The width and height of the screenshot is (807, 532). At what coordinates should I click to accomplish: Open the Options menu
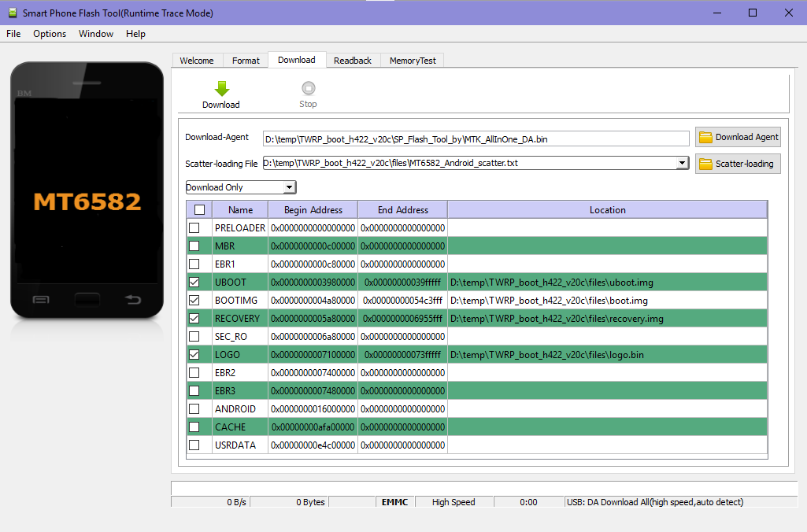(50, 34)
